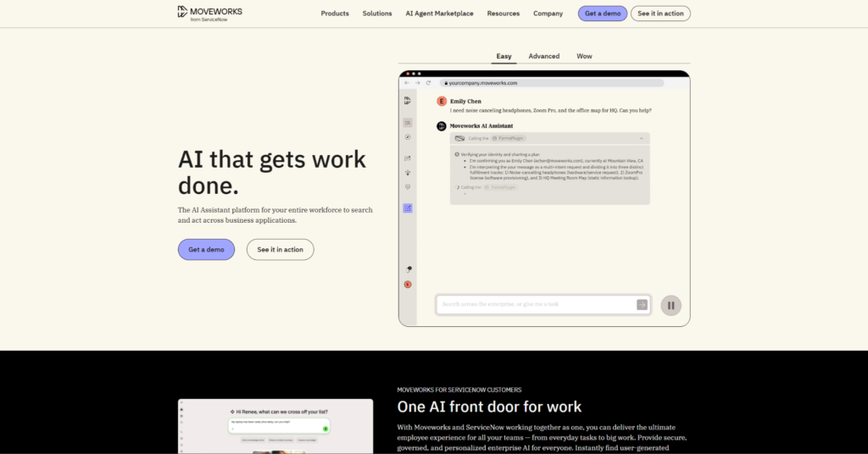Open the notification bell icon in demo sidebar
868x454 pixels.
click(x=408, y=269)
